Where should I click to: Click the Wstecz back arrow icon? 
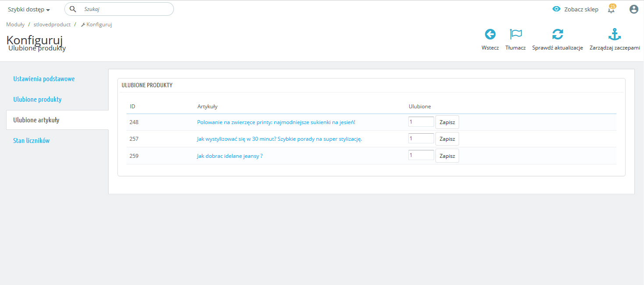(490, 34)
